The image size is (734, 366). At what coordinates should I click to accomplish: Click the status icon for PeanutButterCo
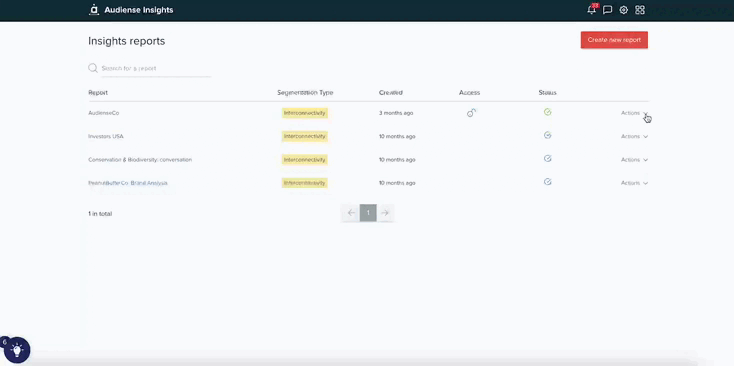[548, 182]
